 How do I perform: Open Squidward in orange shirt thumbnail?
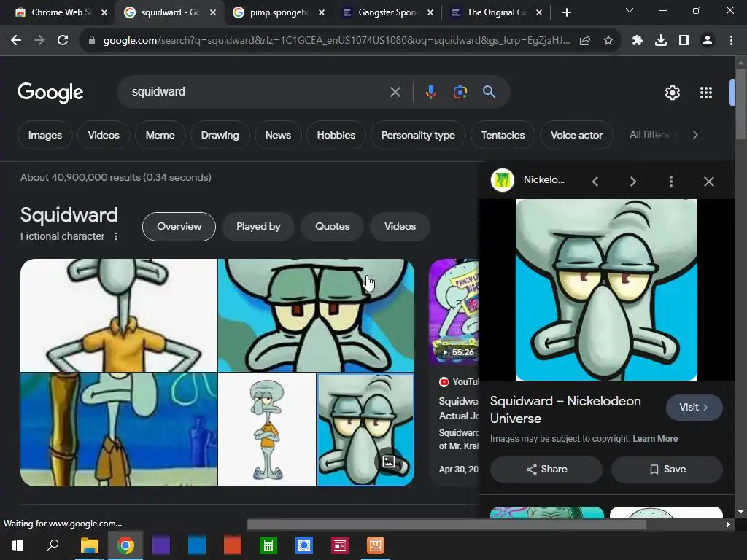[x=119, y=315]
